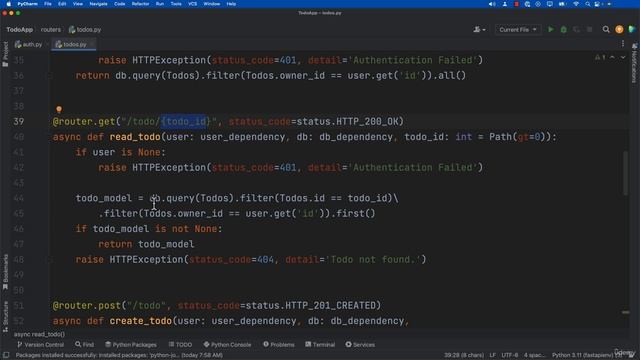Open Search Everywhere magnifier in PyCharm toolbar
This screenshot has height=360, width=640.
click(x=606, y=29)
